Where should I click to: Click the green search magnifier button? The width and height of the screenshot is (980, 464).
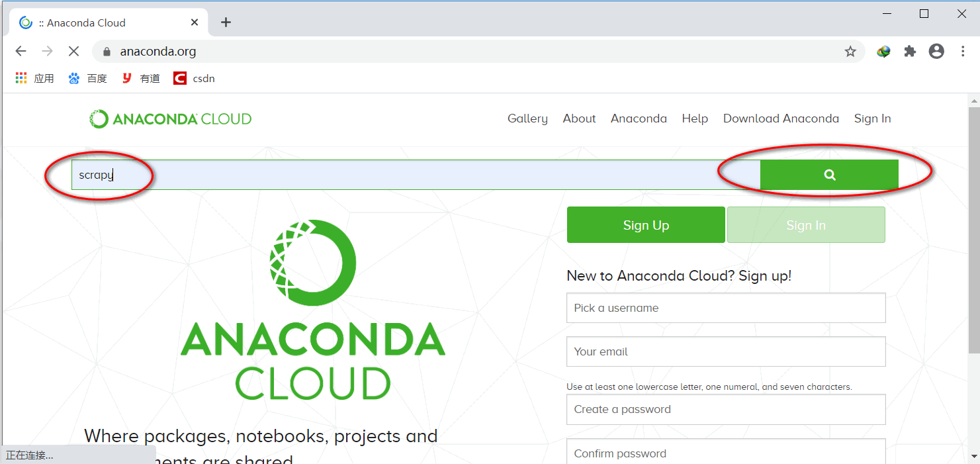point(829,175)
